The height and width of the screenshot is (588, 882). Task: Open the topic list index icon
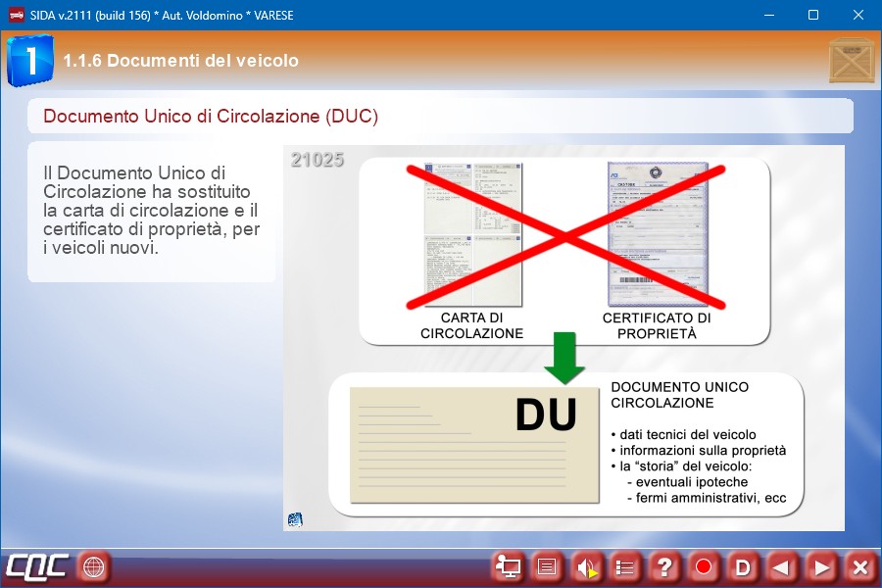coord(625,566)
